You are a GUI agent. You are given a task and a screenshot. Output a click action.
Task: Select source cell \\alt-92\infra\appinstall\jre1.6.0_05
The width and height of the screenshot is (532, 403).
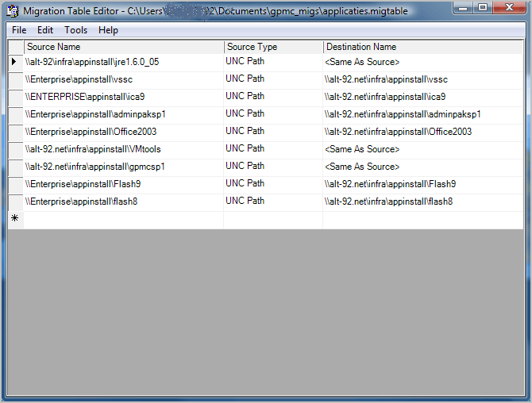(124, 63)
